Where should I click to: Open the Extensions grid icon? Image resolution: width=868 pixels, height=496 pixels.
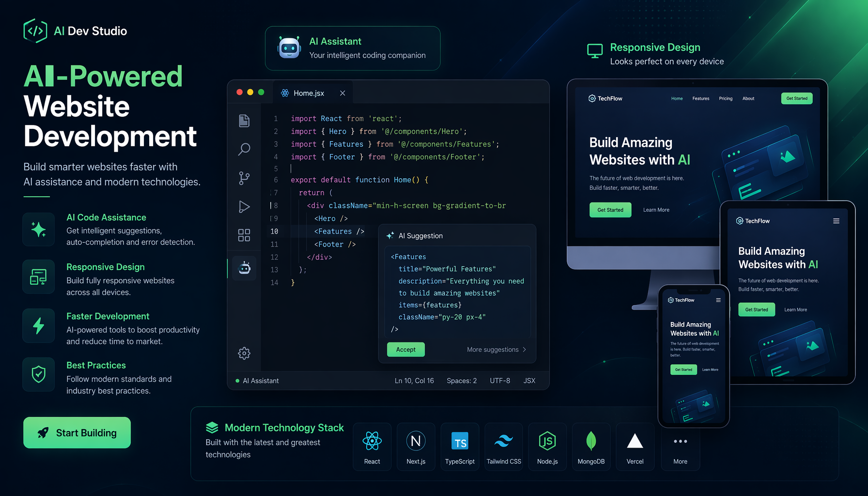(x=244, y=235)
